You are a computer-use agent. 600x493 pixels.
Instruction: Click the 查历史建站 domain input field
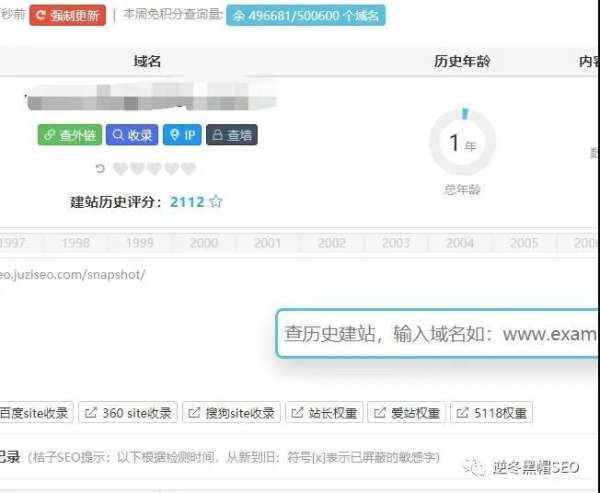440,333
